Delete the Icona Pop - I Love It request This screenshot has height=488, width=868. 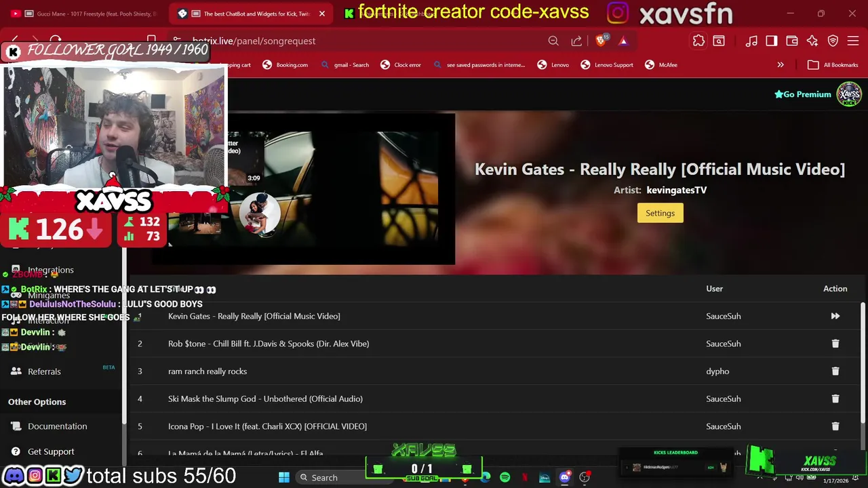coord(835,426)
